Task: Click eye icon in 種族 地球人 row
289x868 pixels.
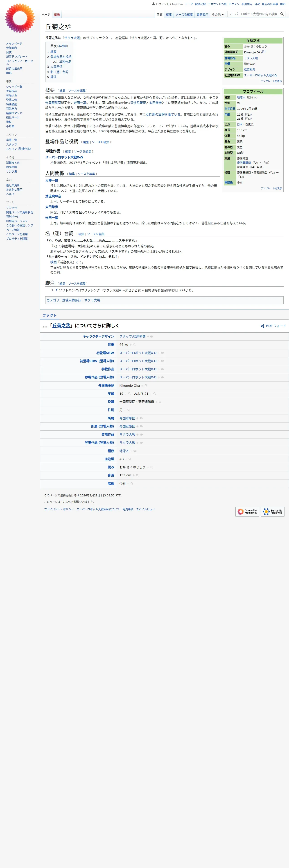Action: click(135, 451)
